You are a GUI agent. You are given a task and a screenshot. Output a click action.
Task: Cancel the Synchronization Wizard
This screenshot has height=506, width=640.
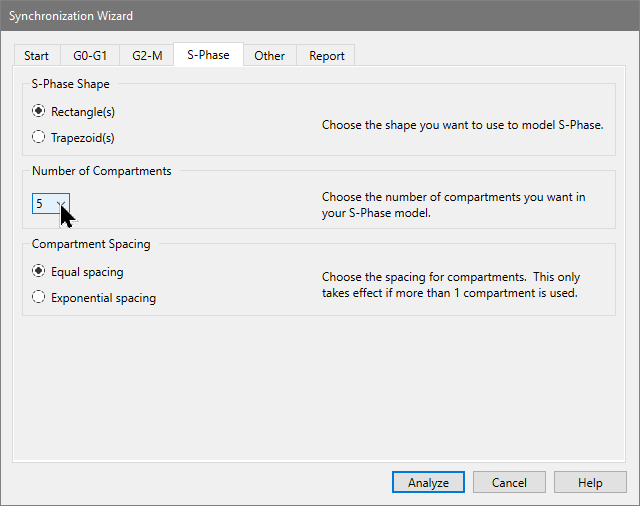(x=509, y=482)
